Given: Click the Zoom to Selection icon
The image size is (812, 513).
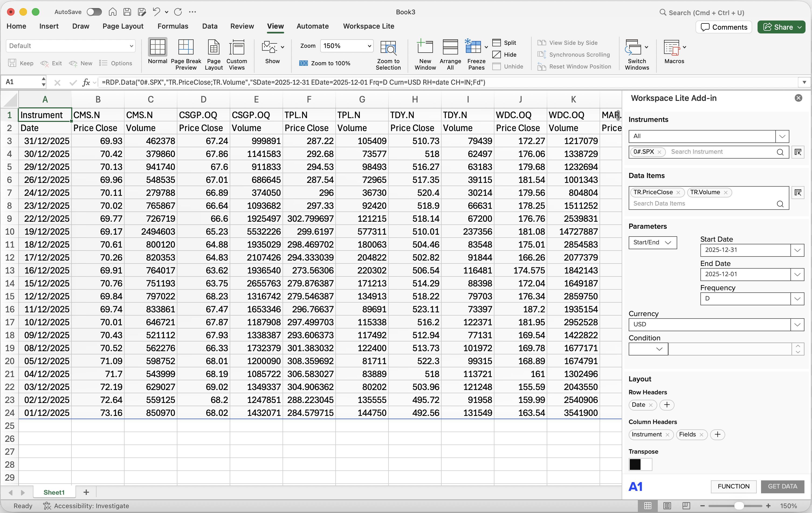Looking at the screenshot, I should (388, 47).
